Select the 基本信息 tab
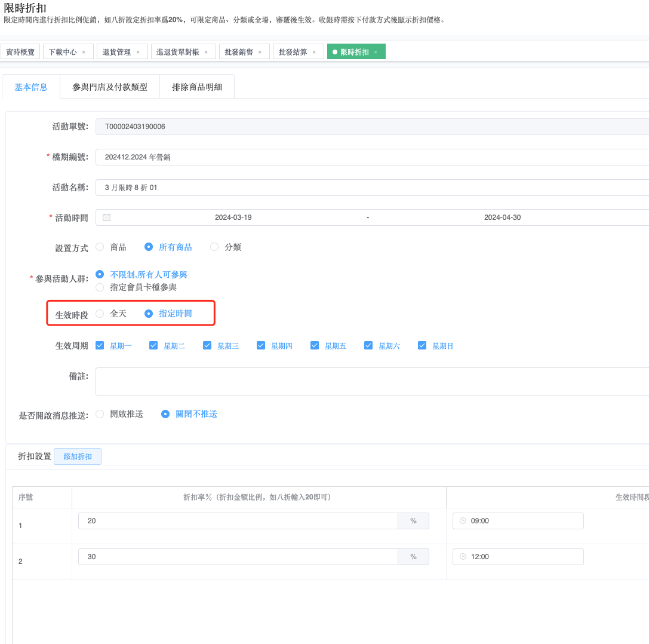Image resolution: width=649 pixels, height=644 pixels. [x=31, y=87]
